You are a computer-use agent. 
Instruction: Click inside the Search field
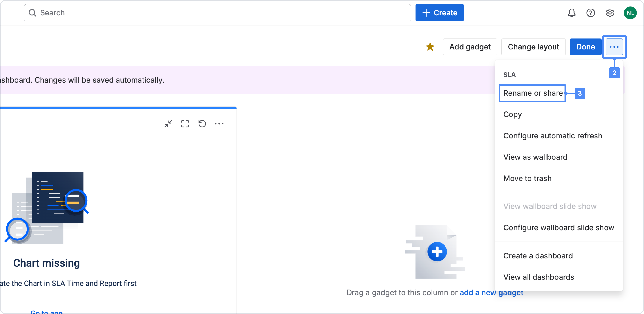pyautogui.click(x=100, y=13)
